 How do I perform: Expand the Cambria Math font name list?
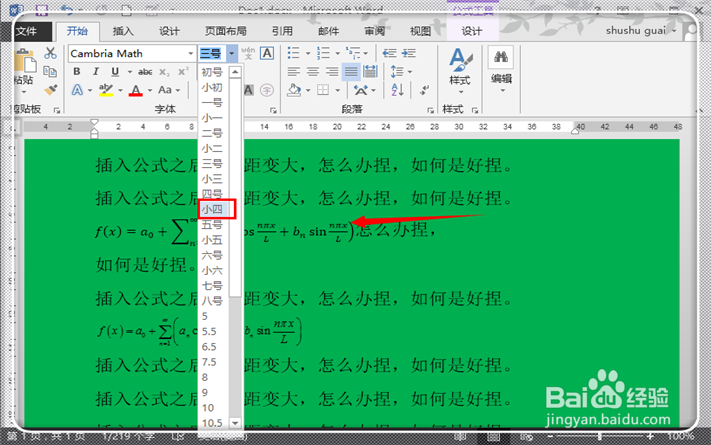(190, 54)
